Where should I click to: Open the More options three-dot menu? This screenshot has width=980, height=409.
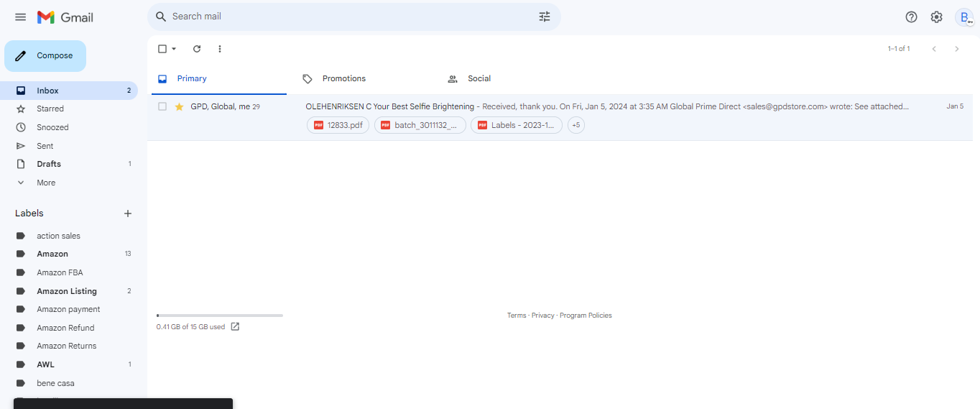pos(220,49)
